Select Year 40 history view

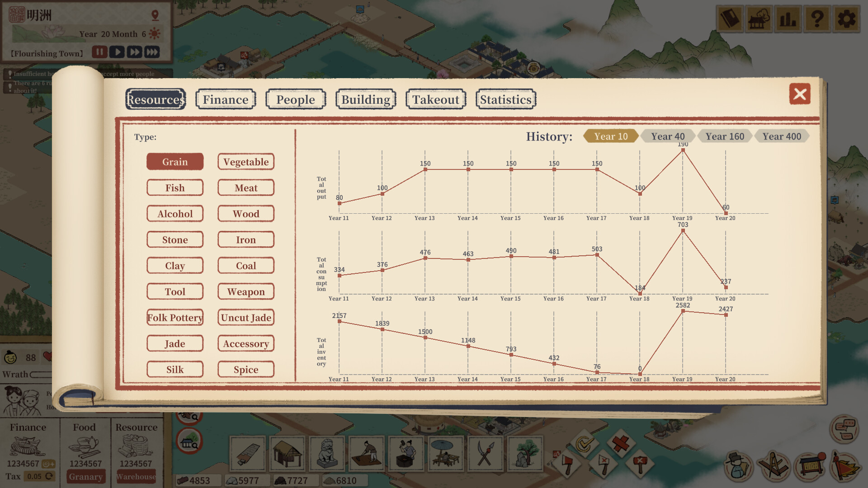click(x=665, y=136)
